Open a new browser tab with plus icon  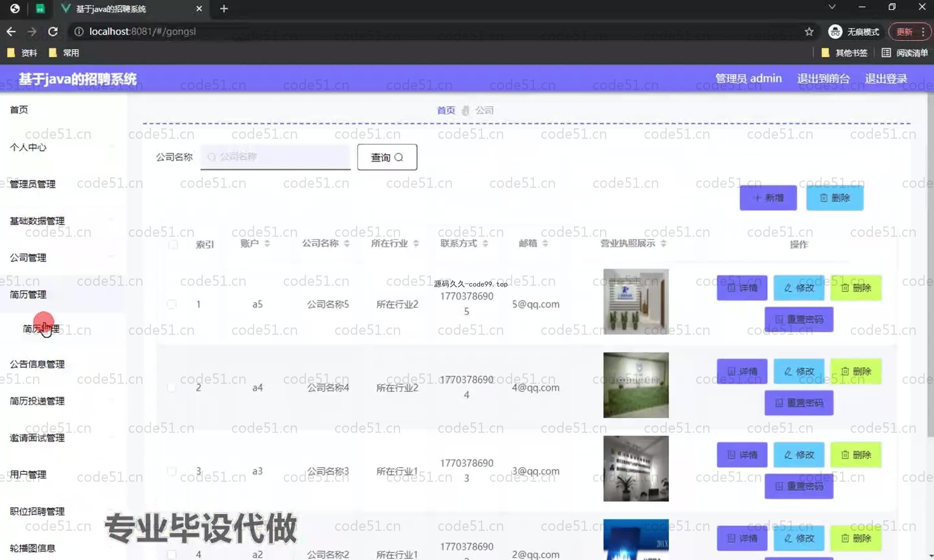(x=224, y=9)
